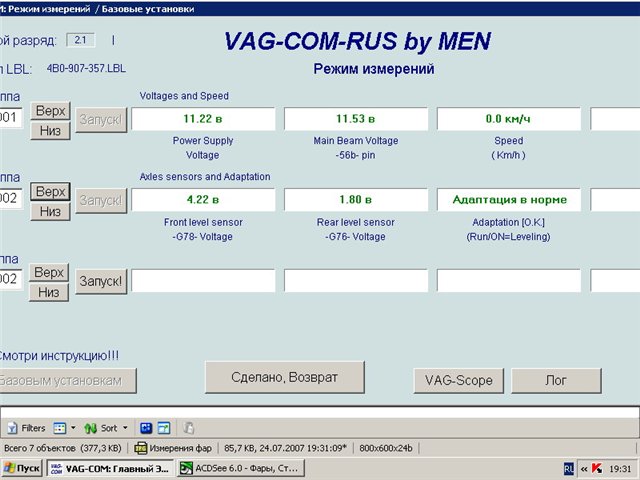
Task: Open the Пуск start menu
Action: [x=22, y=468]
